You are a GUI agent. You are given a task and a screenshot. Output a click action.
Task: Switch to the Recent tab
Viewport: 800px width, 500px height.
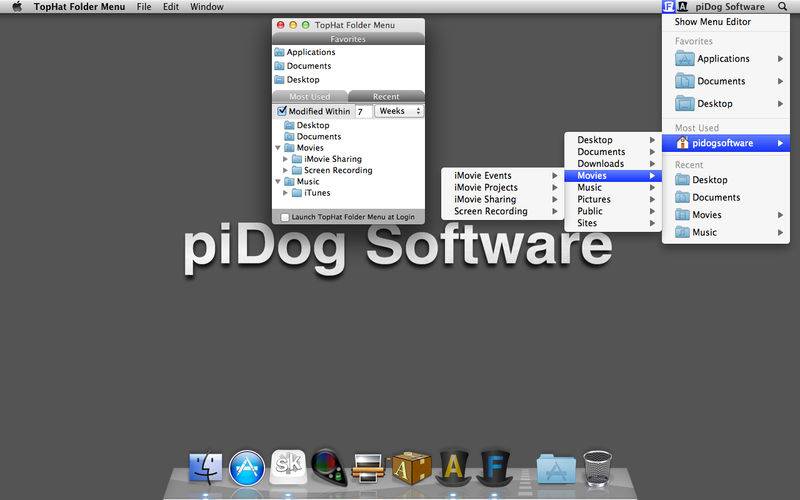[386, 96]
